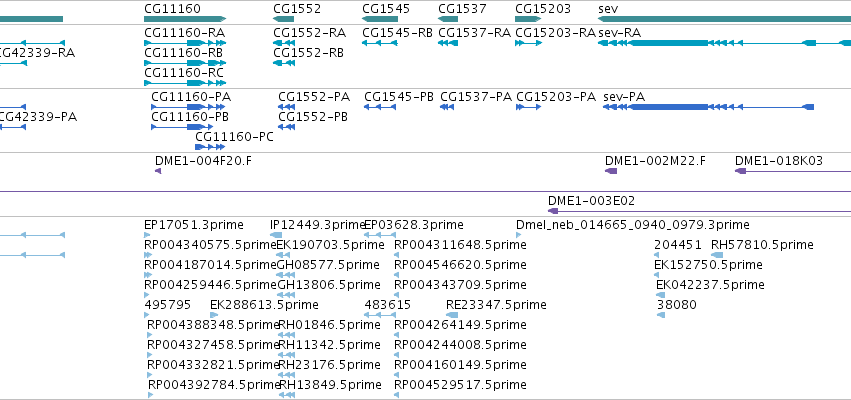This screenshot has width=851, height=400.
Task: Click EST GH08577.5prime
Action: (x=328, y=265)
